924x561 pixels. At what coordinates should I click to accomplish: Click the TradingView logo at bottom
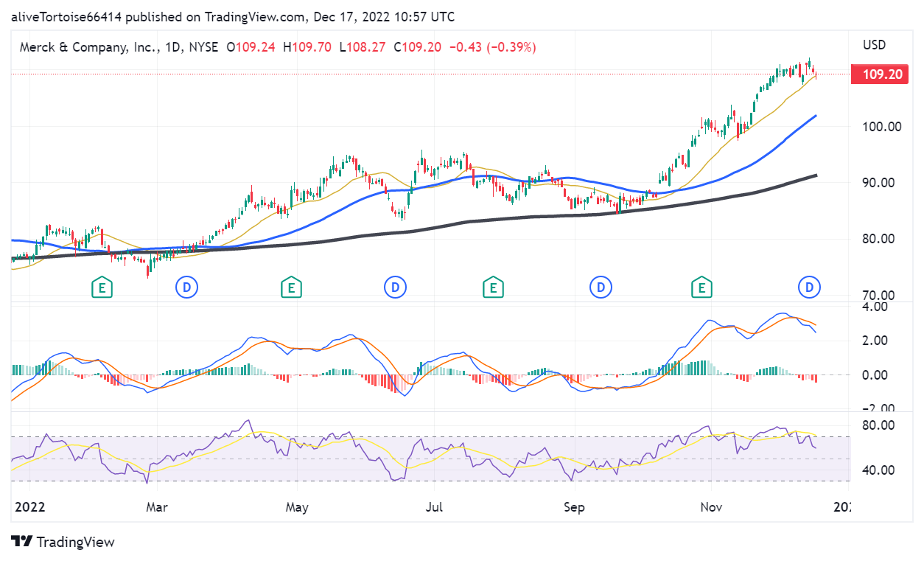click(x=63, y=542)
